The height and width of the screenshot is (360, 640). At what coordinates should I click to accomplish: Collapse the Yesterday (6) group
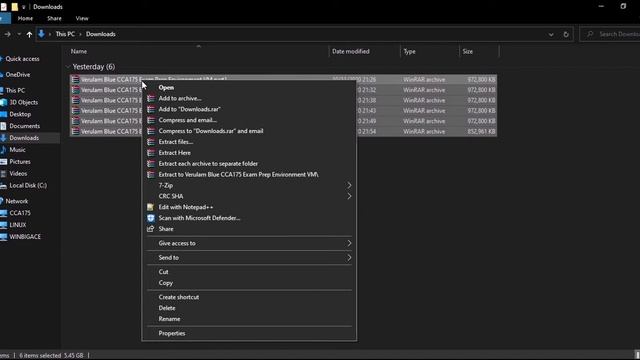click(x=68, y=67)
